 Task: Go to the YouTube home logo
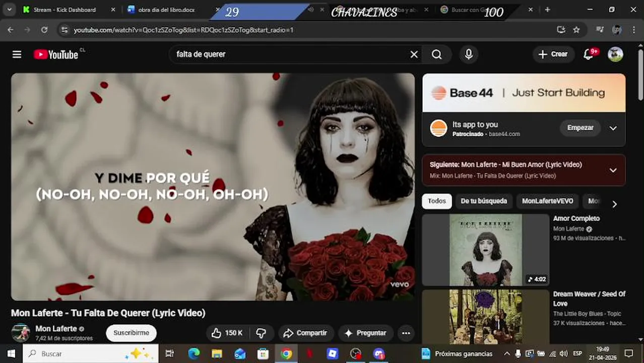[56, 54]
